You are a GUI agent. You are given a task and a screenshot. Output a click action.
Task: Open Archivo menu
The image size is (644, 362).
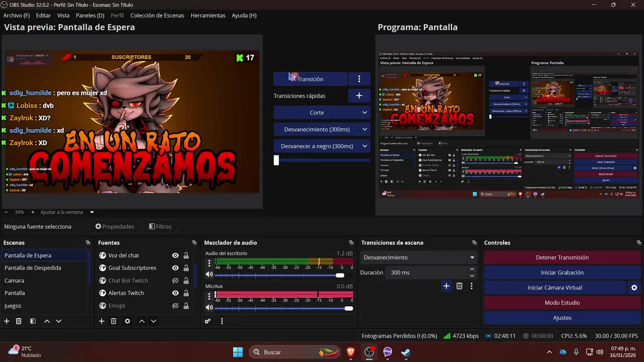[x=17, y=16]
